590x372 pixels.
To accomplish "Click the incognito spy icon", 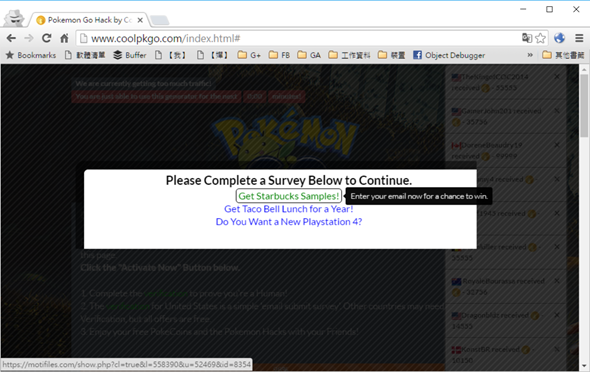I will (x=14, y=18).
